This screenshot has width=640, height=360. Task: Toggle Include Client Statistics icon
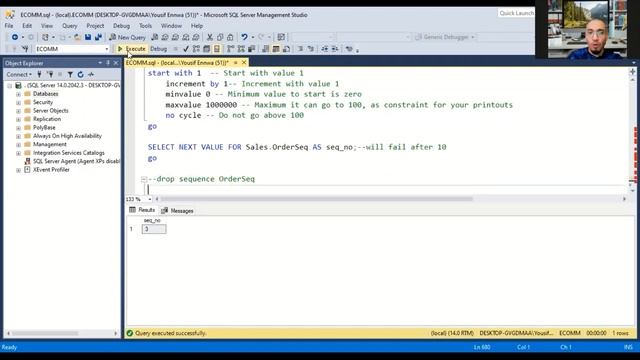[251, 49]
